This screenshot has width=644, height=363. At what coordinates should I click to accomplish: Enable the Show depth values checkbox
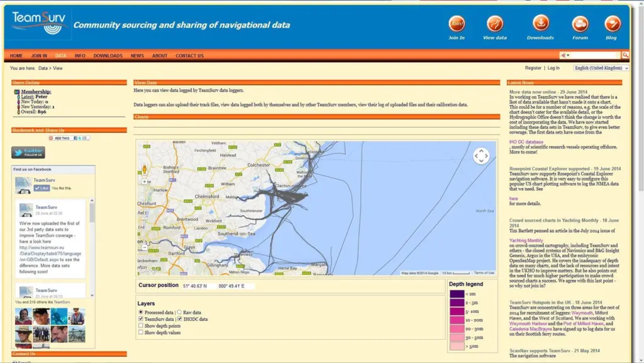pyautogui.click(x=141, y=332)
